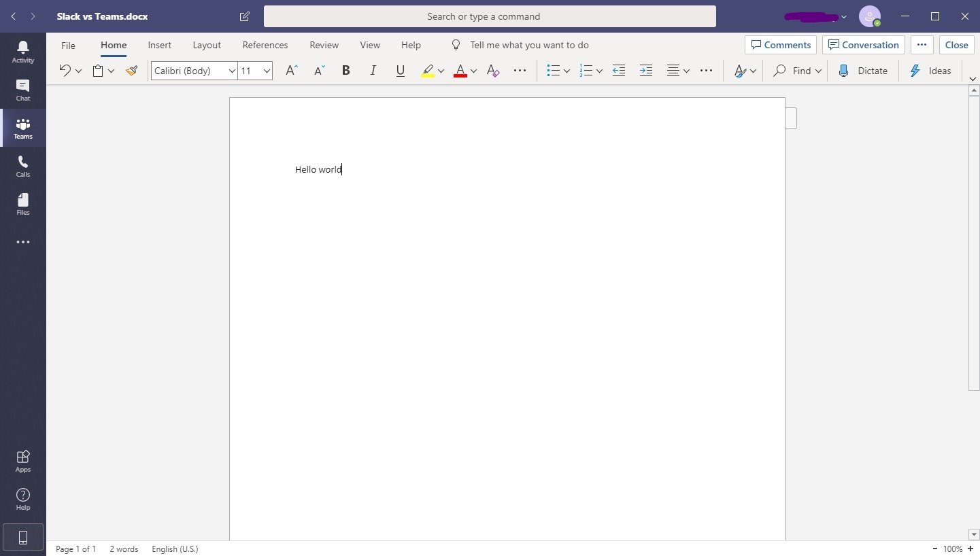Switch to the Review tab

tap(324, 45)
